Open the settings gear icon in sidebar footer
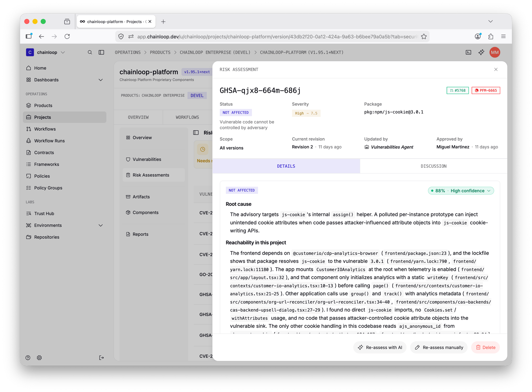The width and height of the screenshot is (532, 392). pos(39,358)
